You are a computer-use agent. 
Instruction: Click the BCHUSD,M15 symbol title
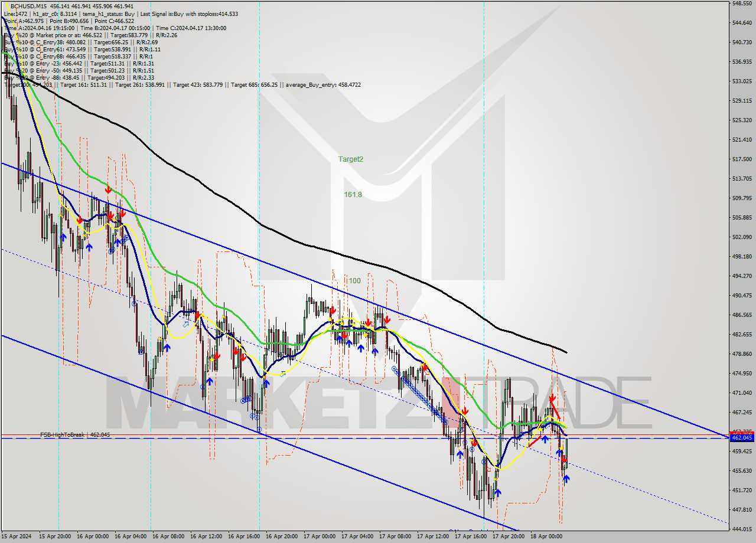[x=27, y=6]
